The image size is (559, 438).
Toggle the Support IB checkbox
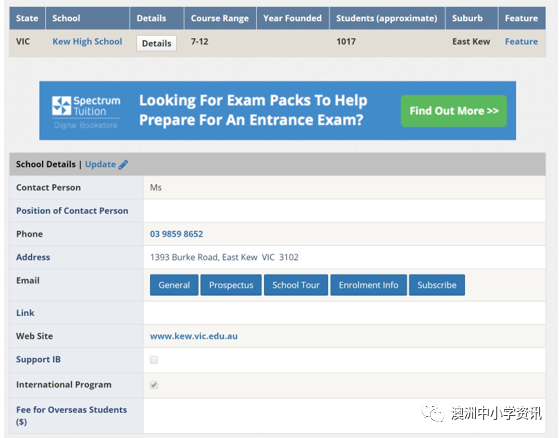154,360
